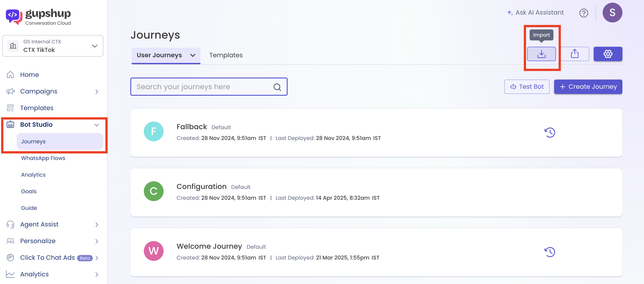
Task: Open WhatsApp Flows in sidebar
Action: 43,158
